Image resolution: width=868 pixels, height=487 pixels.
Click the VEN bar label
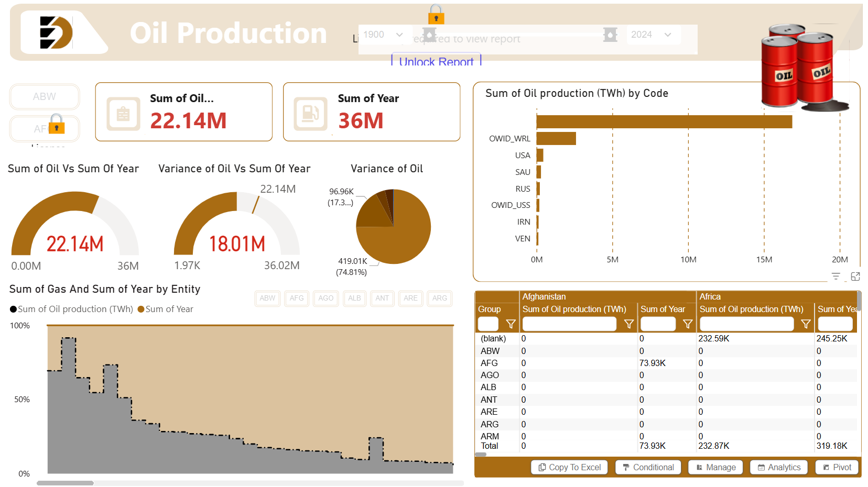523,239
